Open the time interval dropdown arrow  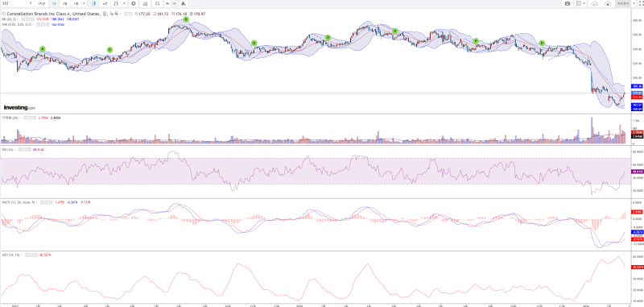85,3
